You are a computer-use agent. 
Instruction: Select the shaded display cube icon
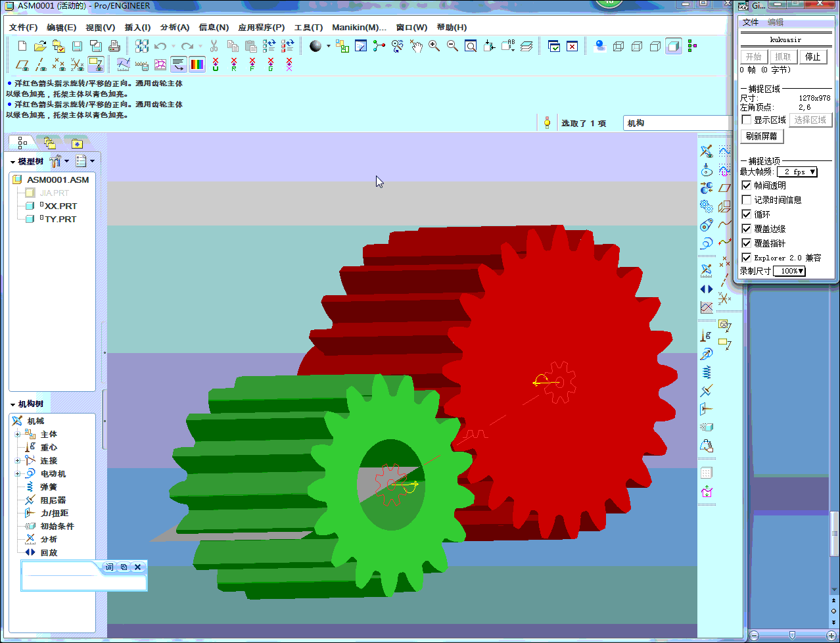[674, 46]
